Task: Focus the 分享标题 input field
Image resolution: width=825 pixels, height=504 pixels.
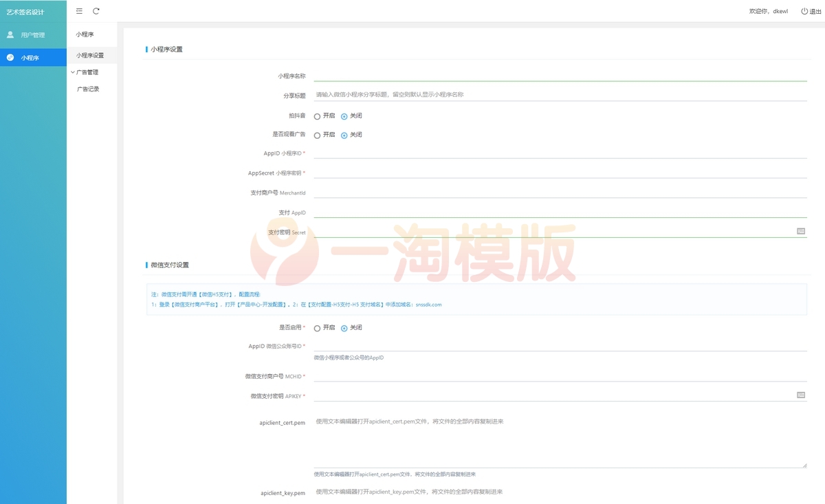Action: (560, 95)
